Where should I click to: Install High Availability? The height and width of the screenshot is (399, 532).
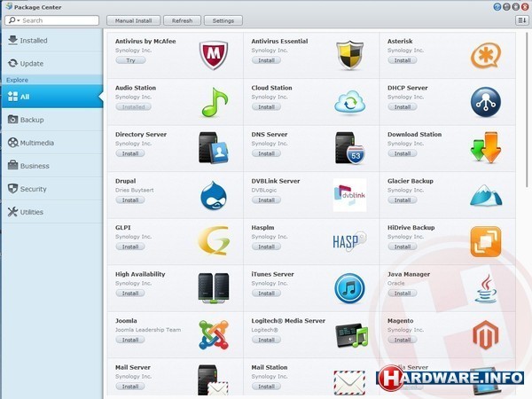130,293
